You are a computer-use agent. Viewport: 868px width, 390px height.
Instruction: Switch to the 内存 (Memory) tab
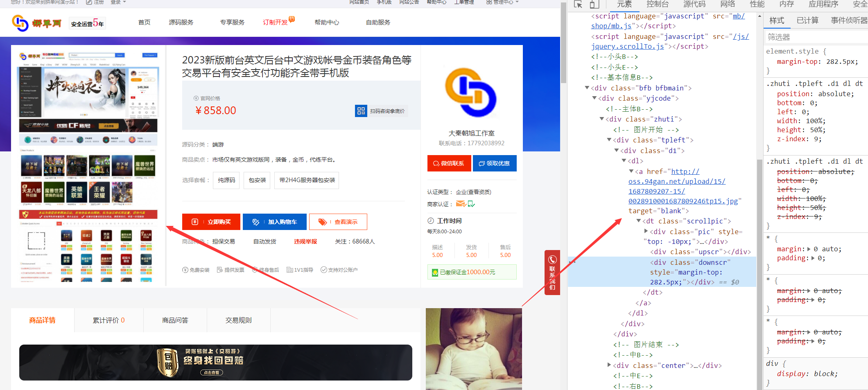(x=787, y=4)
